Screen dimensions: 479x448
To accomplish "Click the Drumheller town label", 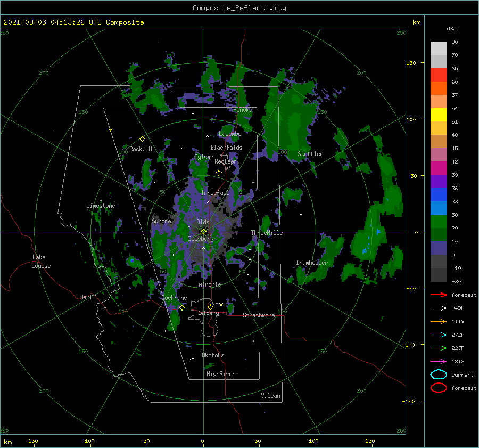I will tap(311, 263).
